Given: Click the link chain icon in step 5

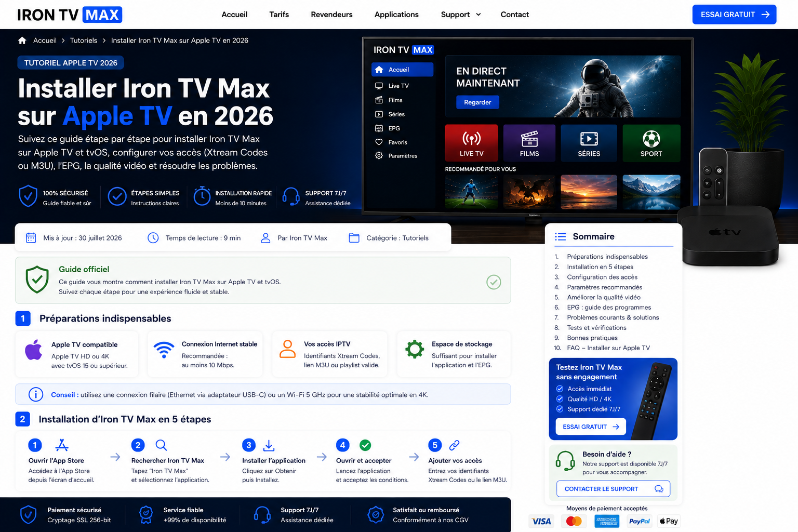Looking at the screenshot, I should (455, 445).
